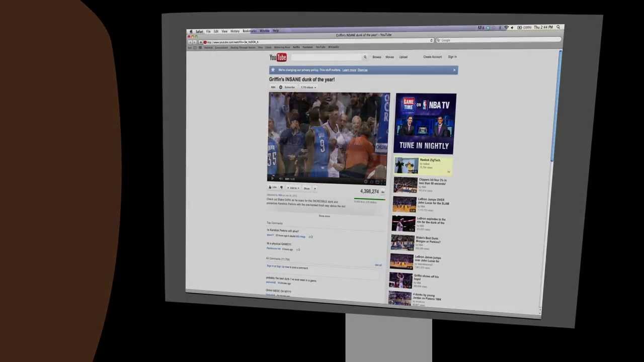
Task: Click Sign In in the YouTube header
Action: click(x=452, y=57)
